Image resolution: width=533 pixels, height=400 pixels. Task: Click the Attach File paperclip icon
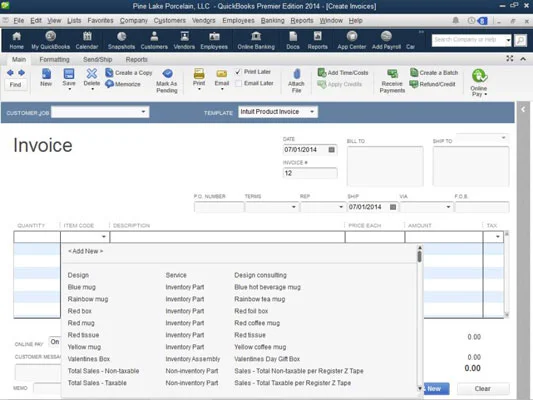point(296,81)
